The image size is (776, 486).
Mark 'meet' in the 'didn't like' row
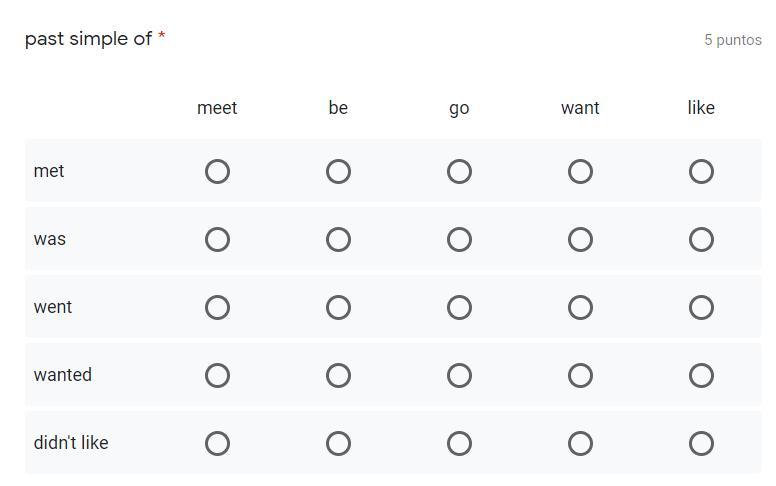(217, 444)
